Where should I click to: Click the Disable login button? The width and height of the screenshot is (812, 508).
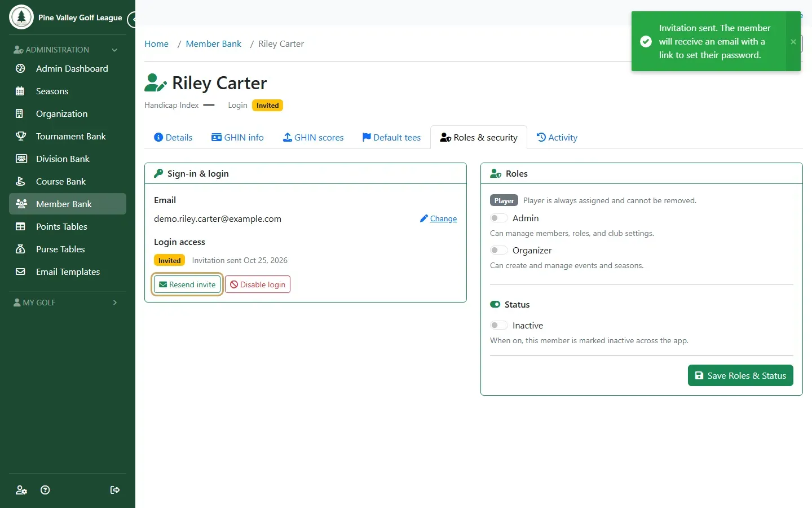click(x=258, y=284)
